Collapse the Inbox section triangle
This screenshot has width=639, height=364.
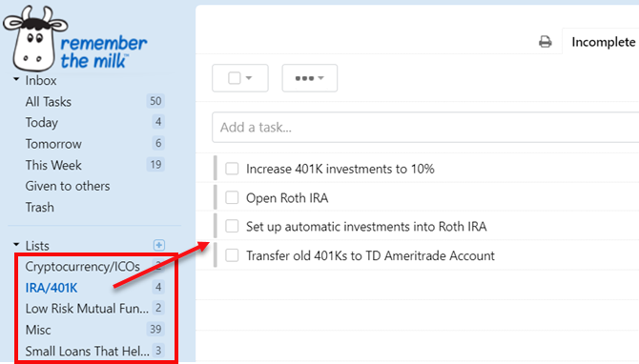(x=16, y=79)
